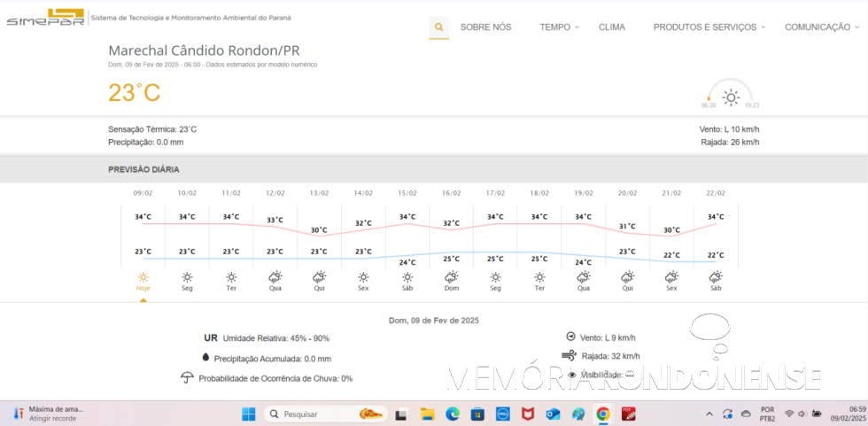Open the SOBRE NÓS menu item
The height and width of the screenshot is (426, 868).
pyautogui.click(x=485, y=27)
